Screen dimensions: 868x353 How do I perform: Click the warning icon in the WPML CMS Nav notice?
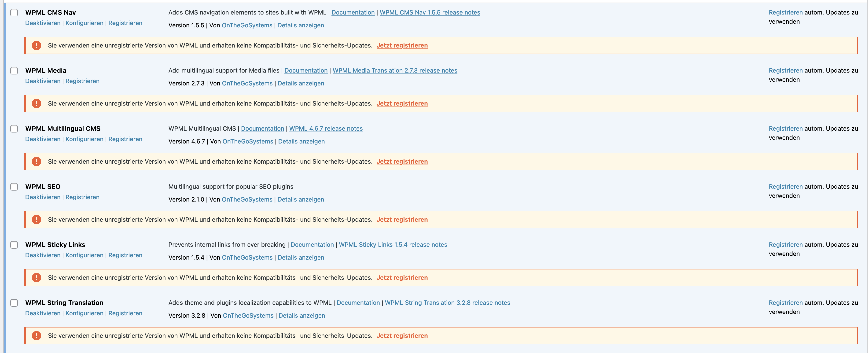click(x=36, y=45)
